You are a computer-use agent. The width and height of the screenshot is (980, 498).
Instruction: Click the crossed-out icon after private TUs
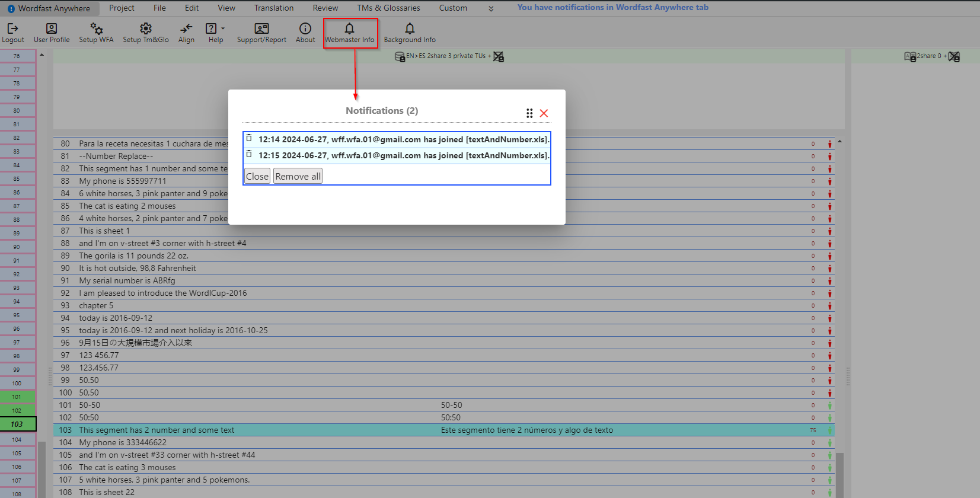click(499, 57)
